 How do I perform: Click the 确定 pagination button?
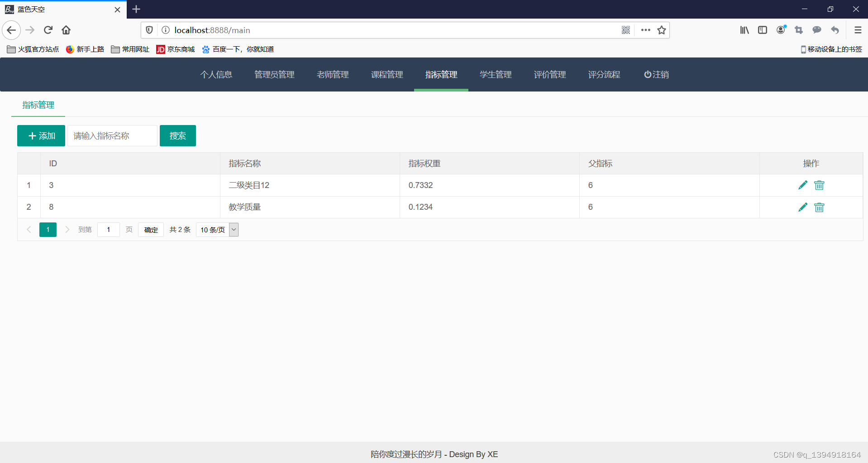pyautogui.click(x=151, y=230)
